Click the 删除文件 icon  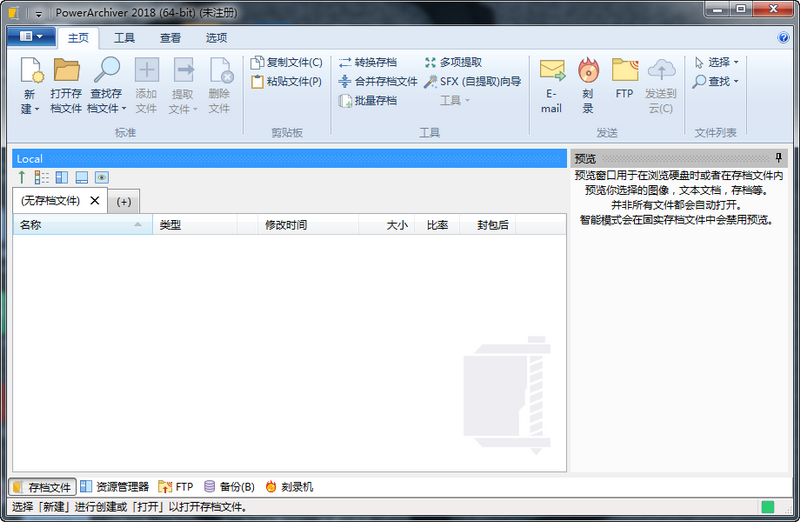click(x=221, y=70)
